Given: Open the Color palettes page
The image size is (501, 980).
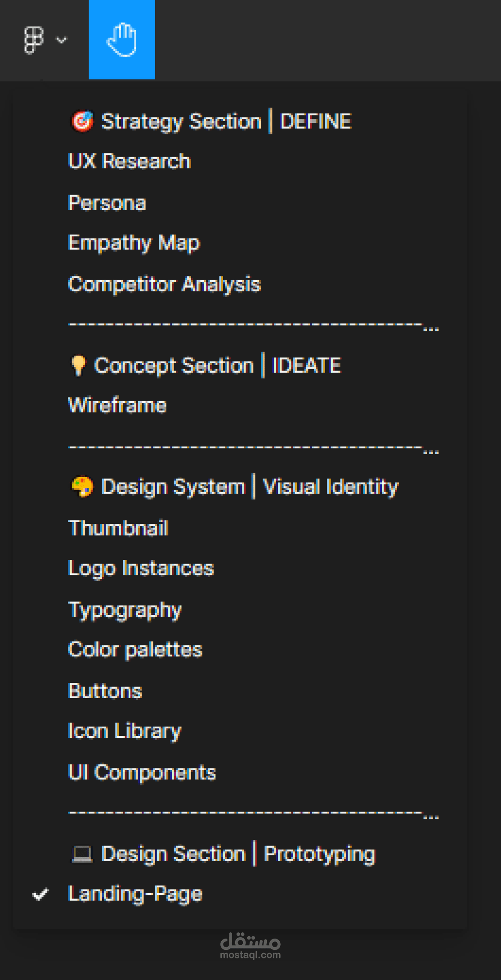Looking at the screenshot, I should tap(135, 650).
